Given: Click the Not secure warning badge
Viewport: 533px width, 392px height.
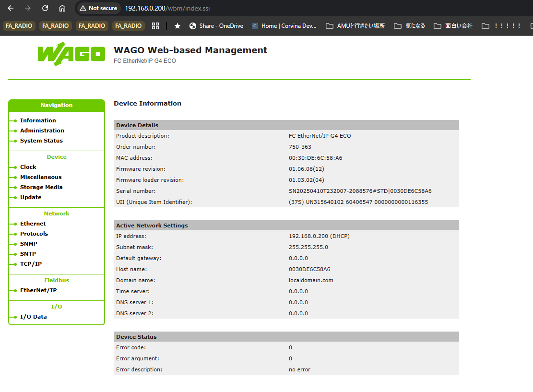Looking at the screenshot, I should coord(98,8).
